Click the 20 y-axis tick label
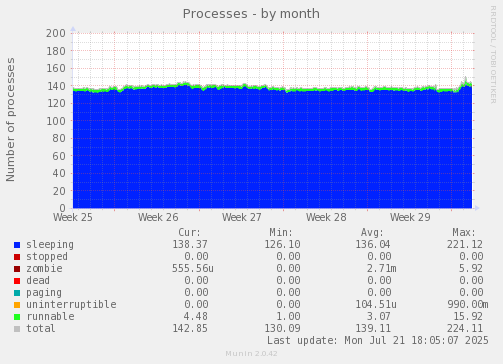This screenshot has width=503, height=364. click(59, 191)
